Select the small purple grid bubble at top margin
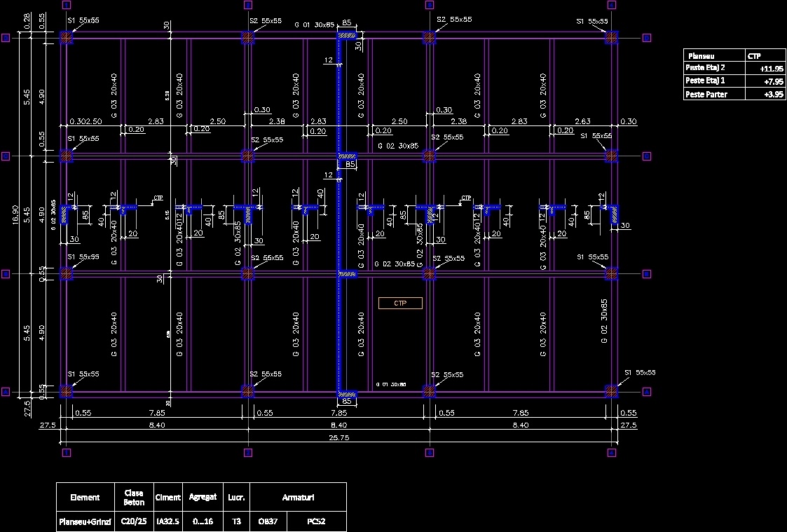This screenshot has height=532, width=787. (247, 4)
